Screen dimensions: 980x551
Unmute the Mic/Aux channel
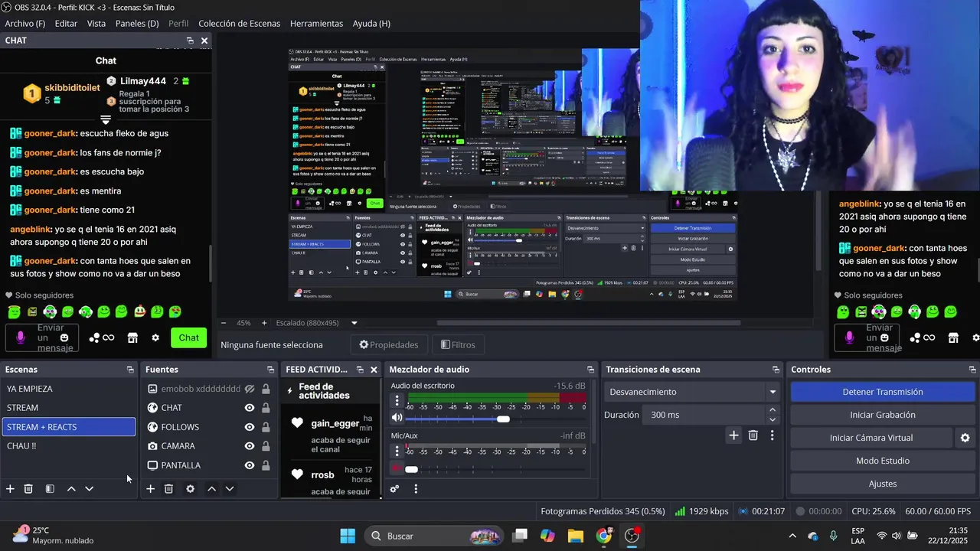397,468
